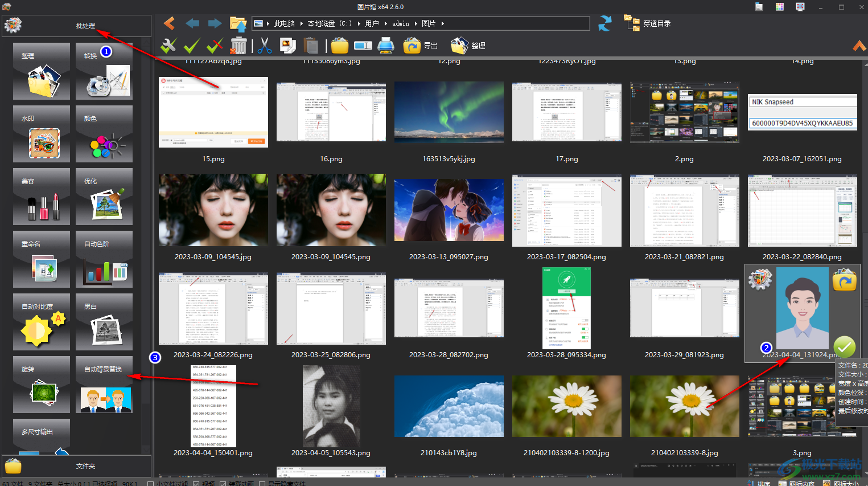
Task: Toggle the 穿透目录 subfolder view
Action: point(647,23)
